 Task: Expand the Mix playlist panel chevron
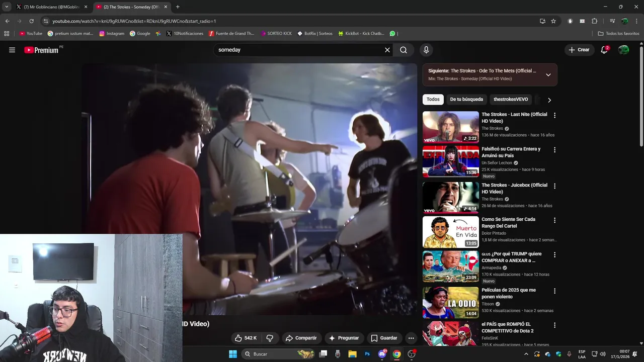pos(548,74)
